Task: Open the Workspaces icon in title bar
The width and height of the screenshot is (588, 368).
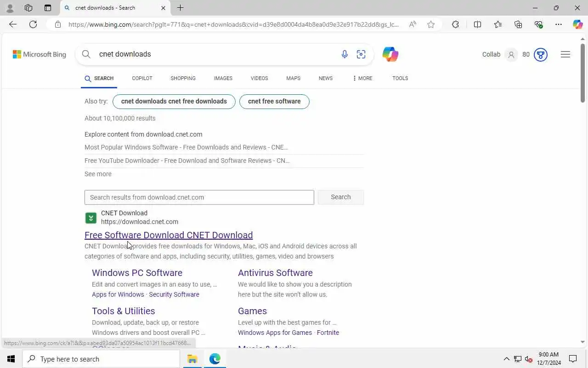Action: point(28,8)
